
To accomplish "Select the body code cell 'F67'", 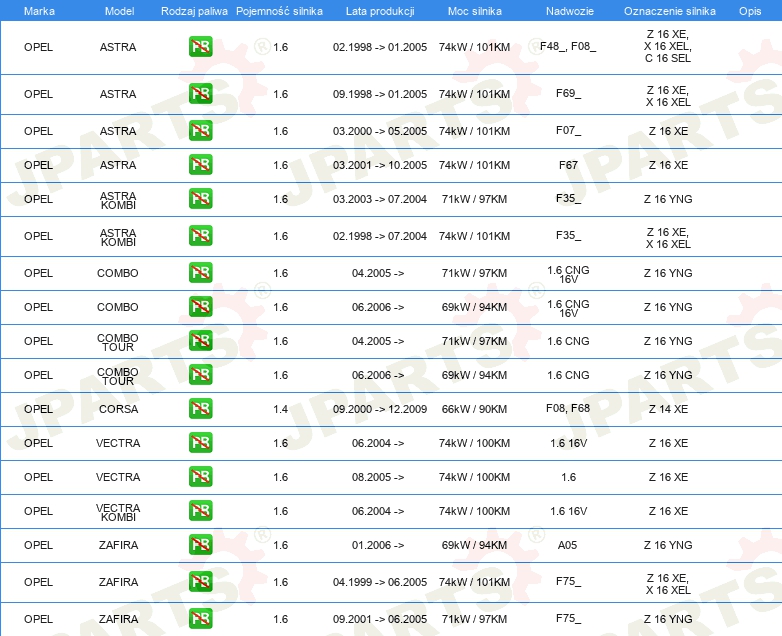I will tap(568, 165).
